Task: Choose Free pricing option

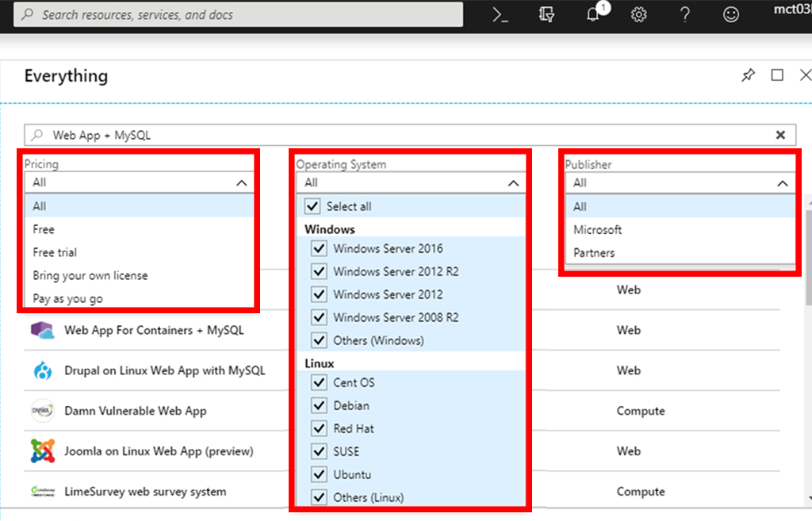Action: coord(140,229)
